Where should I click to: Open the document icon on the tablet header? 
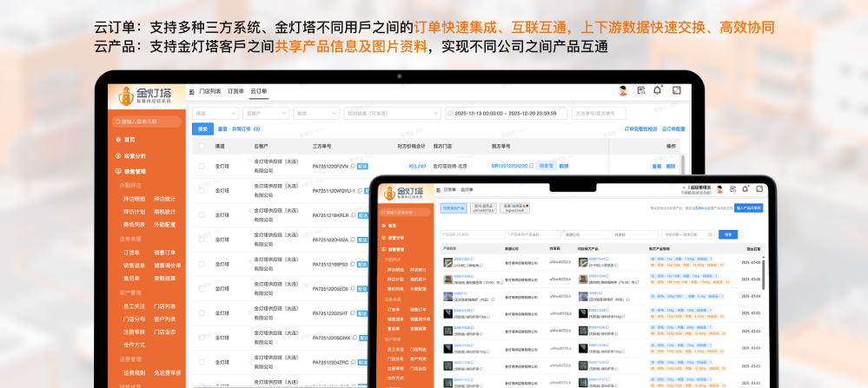tap(733, 189)
